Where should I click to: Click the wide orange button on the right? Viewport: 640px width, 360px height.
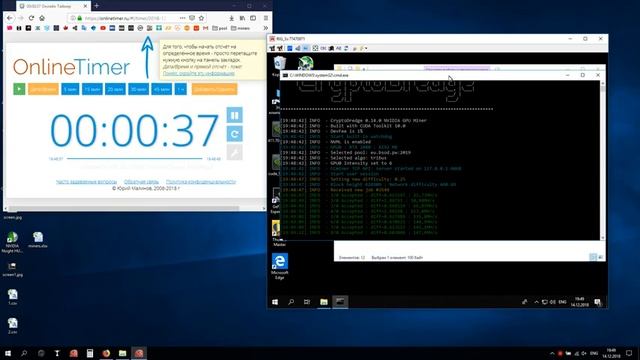[214, 89]
